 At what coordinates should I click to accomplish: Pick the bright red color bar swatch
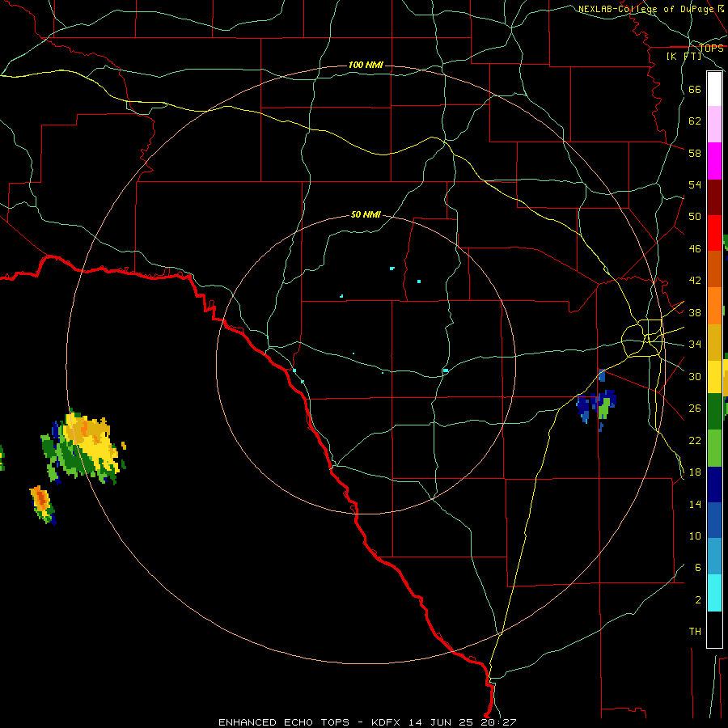(x=714, y=233)
